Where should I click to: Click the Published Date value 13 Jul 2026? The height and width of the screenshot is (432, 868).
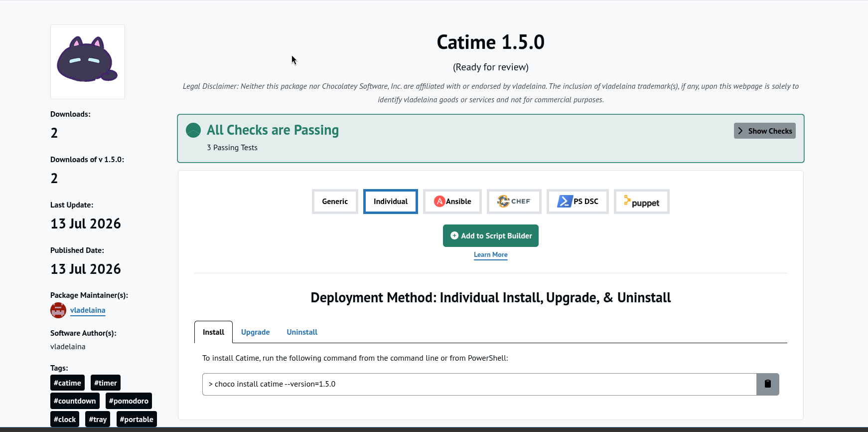pyautogui.click(x=86, y=269)
